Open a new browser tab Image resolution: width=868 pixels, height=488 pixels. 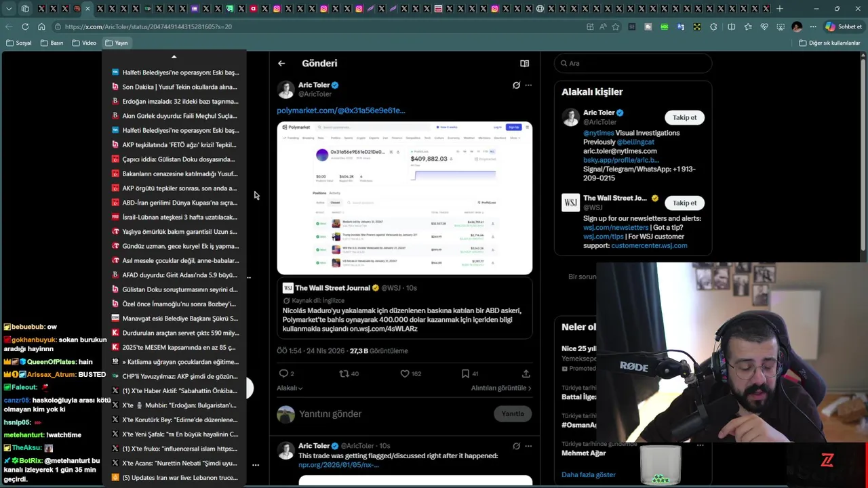[x=780, y=9]
